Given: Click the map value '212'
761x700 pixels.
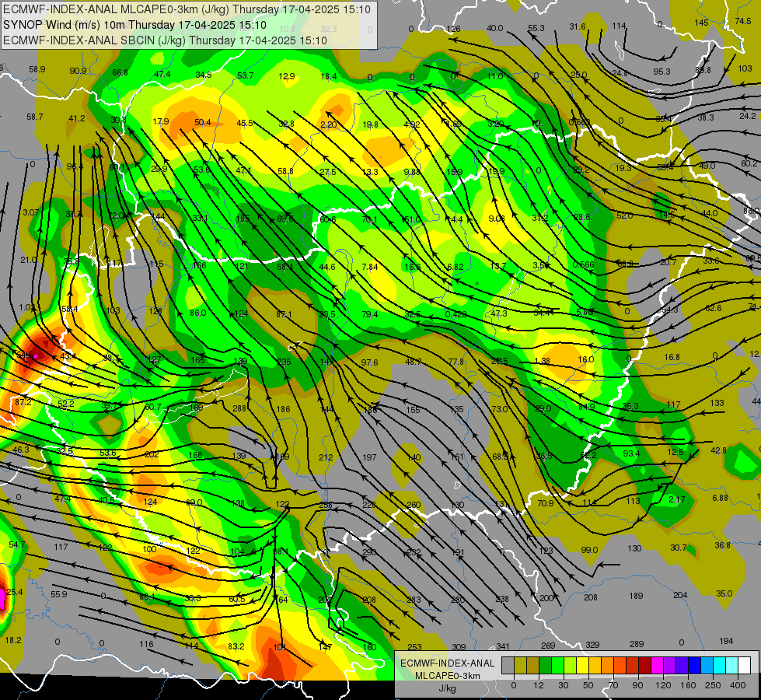Looking at the screenshot, I should point(326,457).
